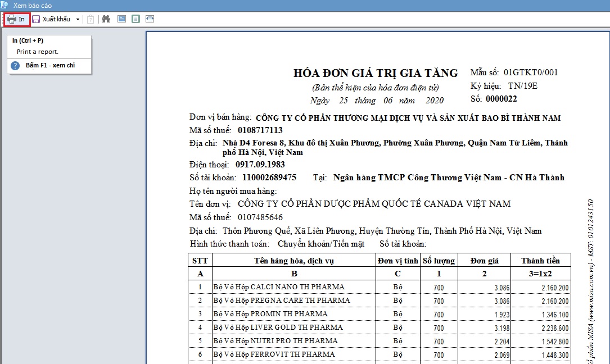Click row Bộ Vỏ Hộp CALCI NANO TH PHARMA

379,287
